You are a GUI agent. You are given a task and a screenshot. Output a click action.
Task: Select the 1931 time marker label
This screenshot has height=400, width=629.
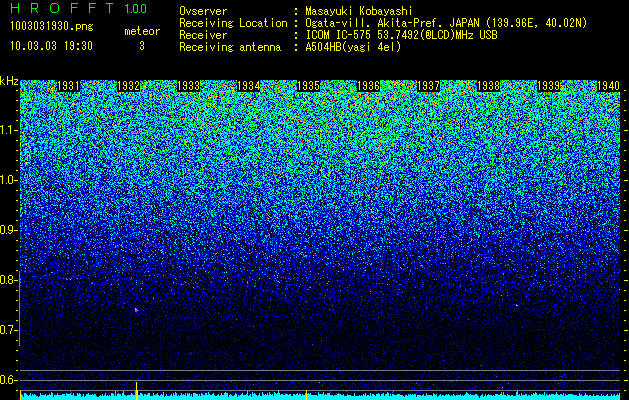point(69,86)
